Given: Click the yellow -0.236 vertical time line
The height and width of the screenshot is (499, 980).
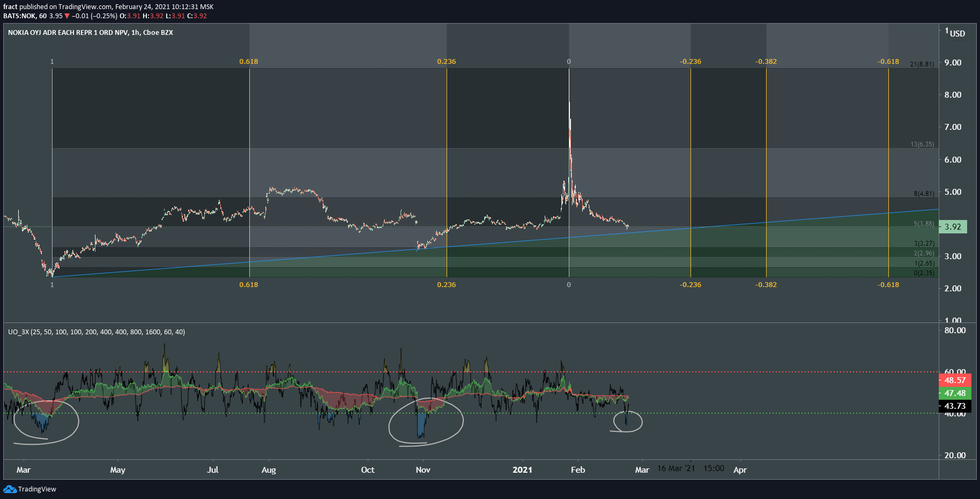Looking at the screenshot, I should click(x=691, y=173).
